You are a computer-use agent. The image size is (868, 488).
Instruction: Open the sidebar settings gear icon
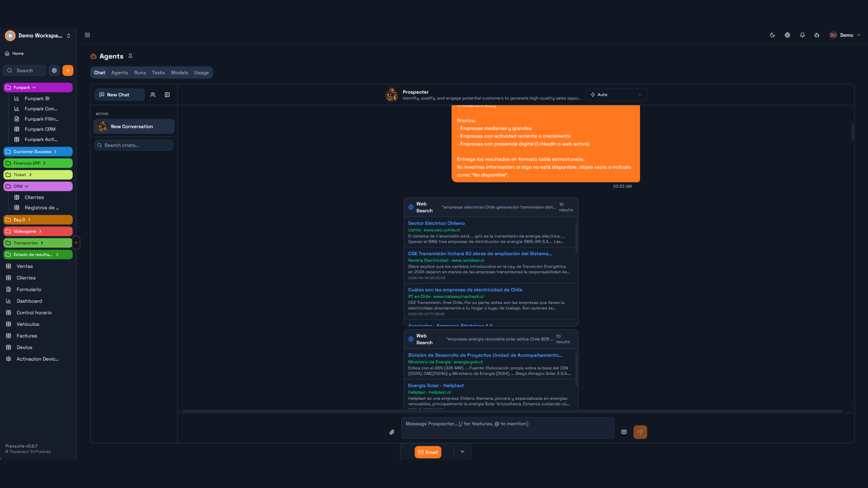[x=54, y=70]
